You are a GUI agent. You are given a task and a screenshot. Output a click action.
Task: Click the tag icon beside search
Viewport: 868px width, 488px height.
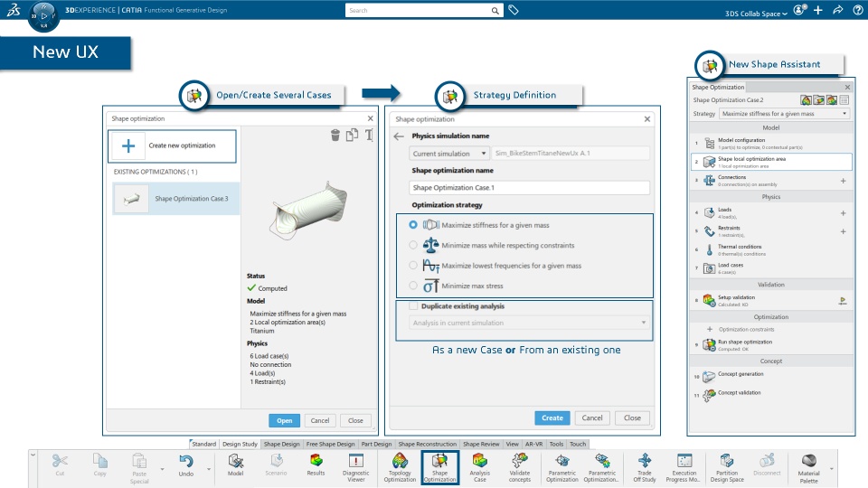(x=514, y=10)
